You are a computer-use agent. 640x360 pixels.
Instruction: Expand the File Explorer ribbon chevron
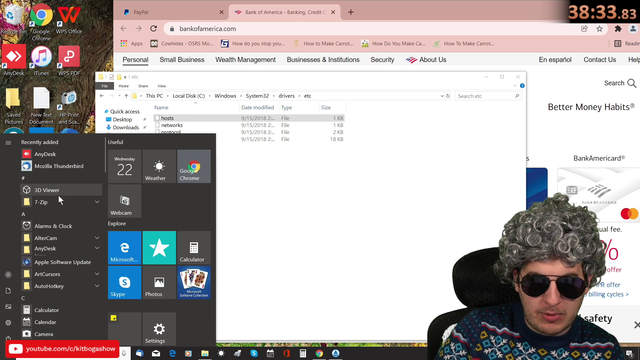(x=515, y=86)
